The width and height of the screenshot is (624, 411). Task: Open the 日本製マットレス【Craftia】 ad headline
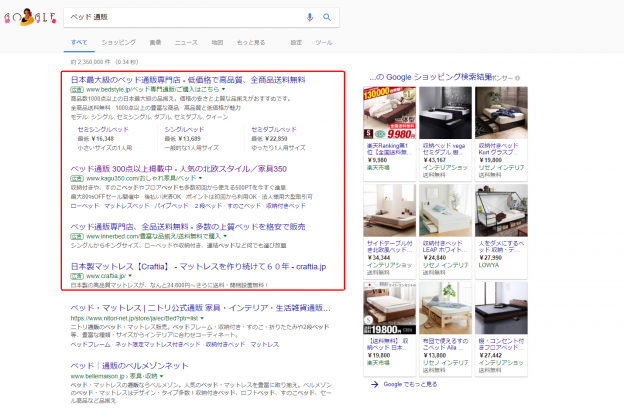(198, 267)
